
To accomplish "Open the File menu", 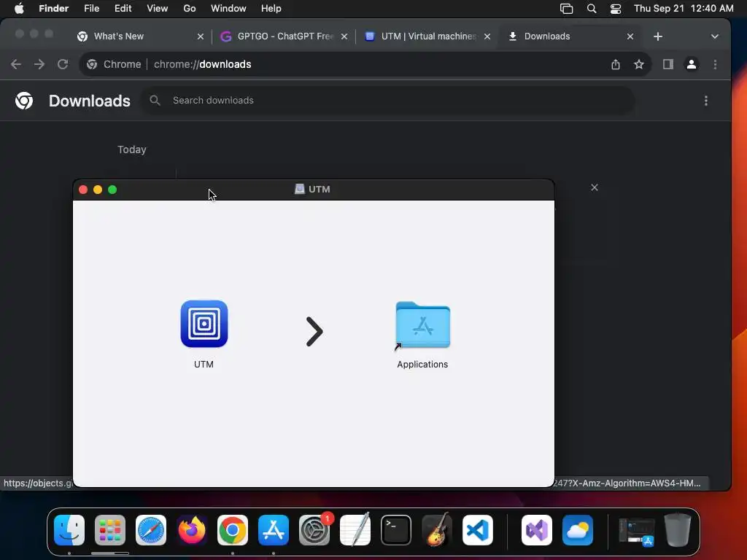I will point(91,9).
